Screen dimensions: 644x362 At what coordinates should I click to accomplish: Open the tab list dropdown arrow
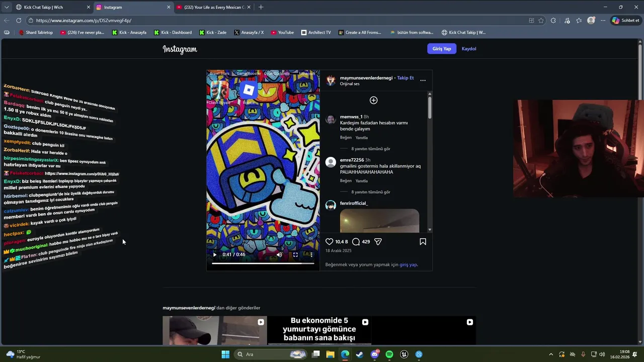[x=6, y=7]
